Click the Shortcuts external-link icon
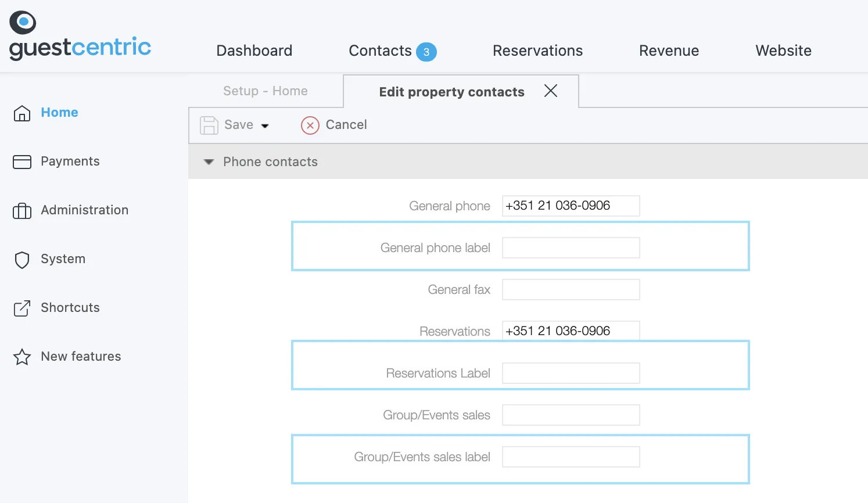Screen dimensions: 868x503 22,308
